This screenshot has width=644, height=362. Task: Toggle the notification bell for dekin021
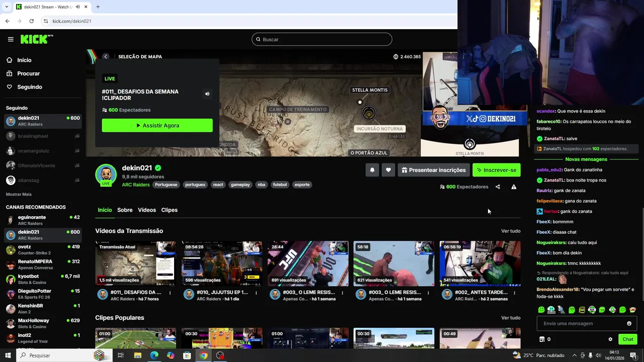[x=372, y=170]
